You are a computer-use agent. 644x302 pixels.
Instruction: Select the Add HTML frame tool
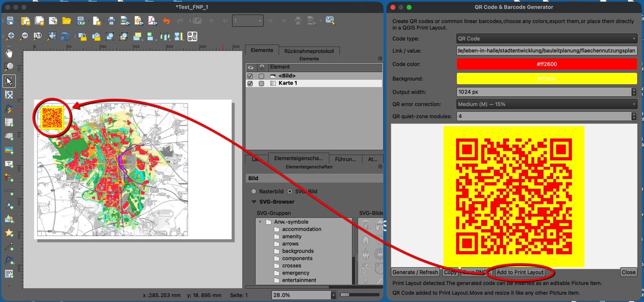point(9,274)
